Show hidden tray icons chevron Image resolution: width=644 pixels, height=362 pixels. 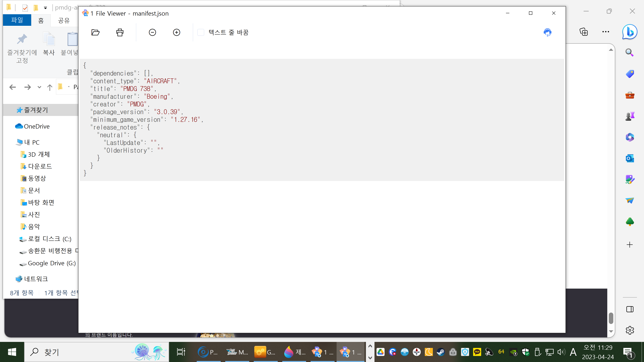[x=370, y=346]
